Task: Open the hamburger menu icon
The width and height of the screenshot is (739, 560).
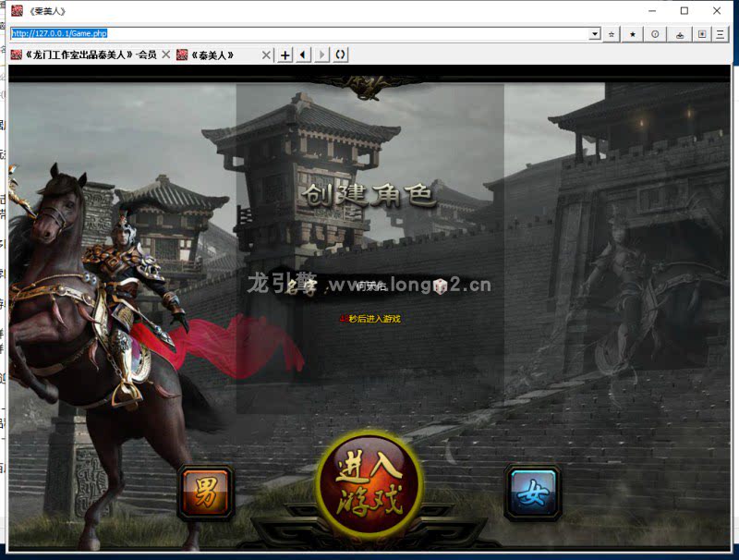Action: click(x=721, y=34)
